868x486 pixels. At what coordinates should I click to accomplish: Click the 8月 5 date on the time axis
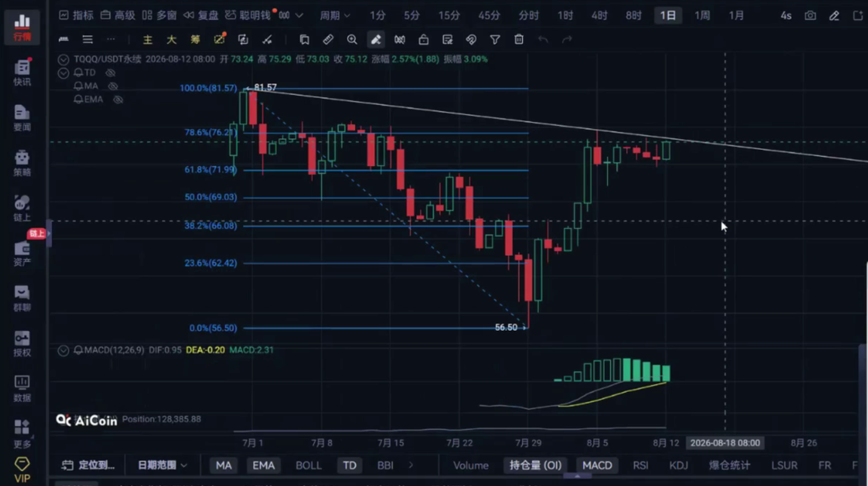(x=597, y=443)
